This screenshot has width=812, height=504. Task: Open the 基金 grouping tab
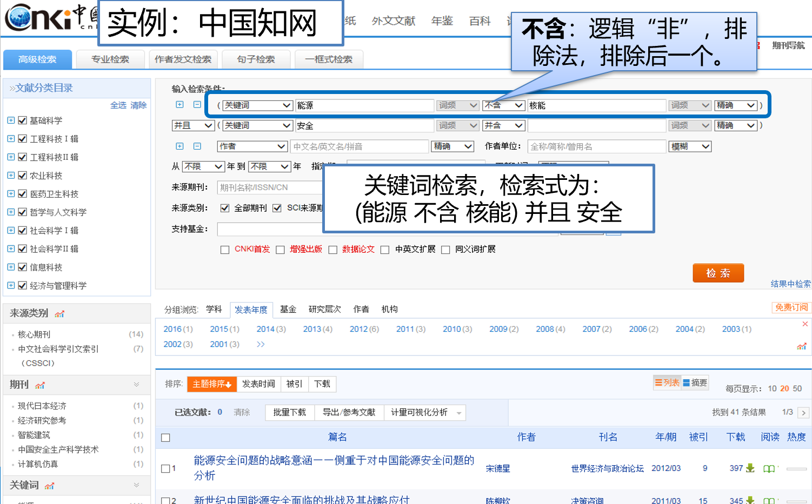click(x=288, y=309)
